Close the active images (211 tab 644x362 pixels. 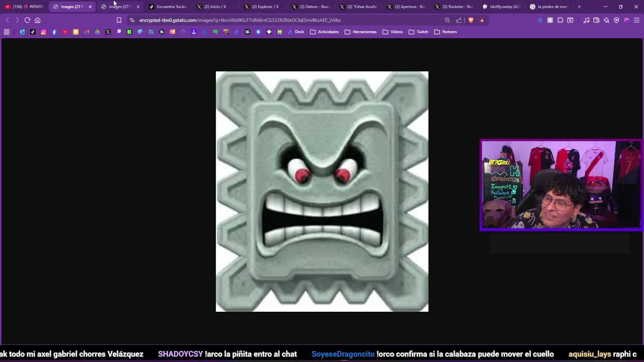(90, 7)
